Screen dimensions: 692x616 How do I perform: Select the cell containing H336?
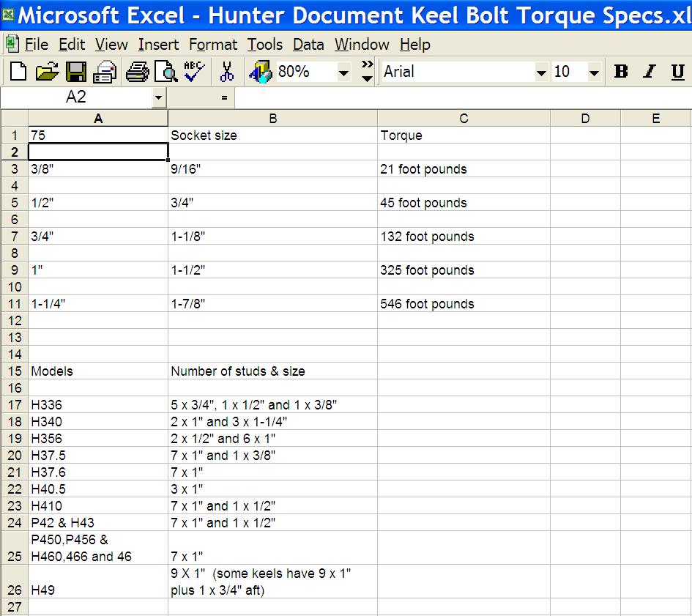[98, 405]
